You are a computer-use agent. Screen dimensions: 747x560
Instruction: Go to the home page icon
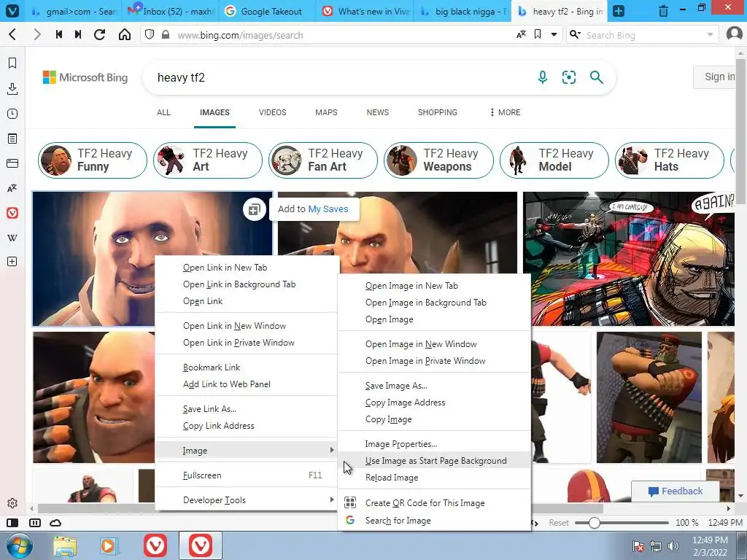point(124,34)
